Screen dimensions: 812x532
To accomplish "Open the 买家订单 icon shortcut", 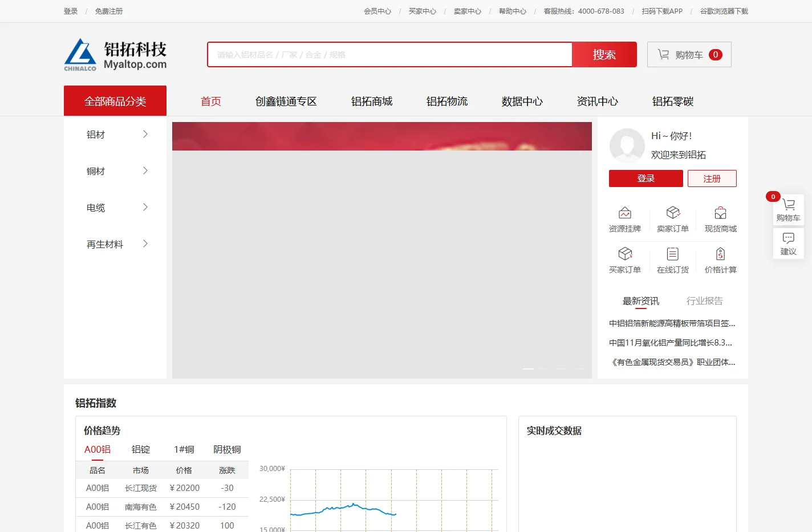I will click(x=625, y=261).
